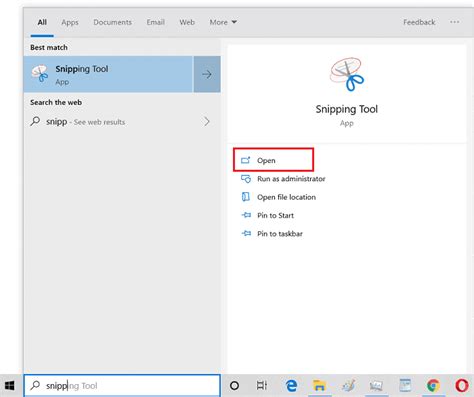Click the taskbar search input field
Image resolution: width=474 pixels, height=397 pixels.
click(x=122, y=386)
